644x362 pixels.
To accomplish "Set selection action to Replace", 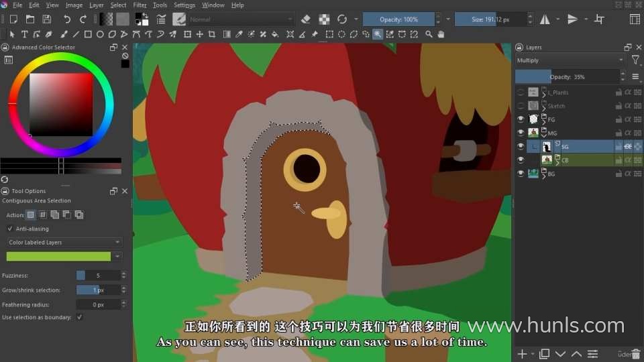I will pyautogui.click(x=30, y=215).
